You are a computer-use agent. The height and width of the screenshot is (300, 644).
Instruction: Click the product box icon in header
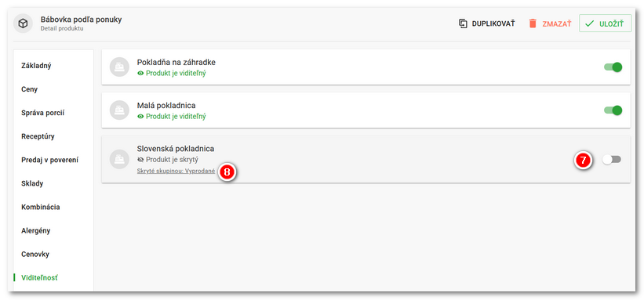pos(23,23)
